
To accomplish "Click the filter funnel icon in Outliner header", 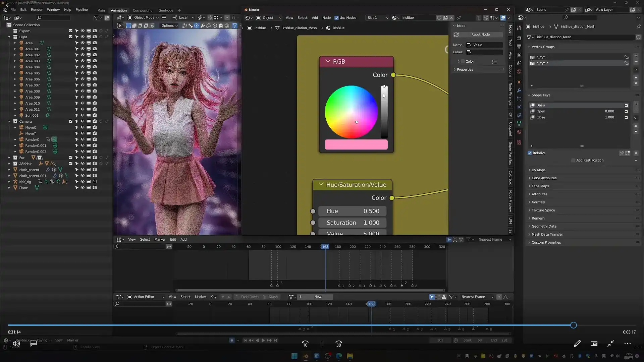I will (96, 18).
